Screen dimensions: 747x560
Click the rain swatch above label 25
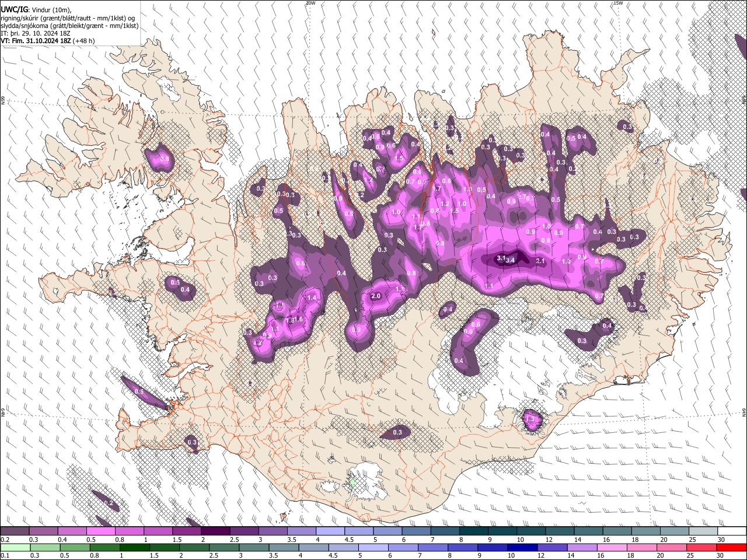tap(701, 547)
